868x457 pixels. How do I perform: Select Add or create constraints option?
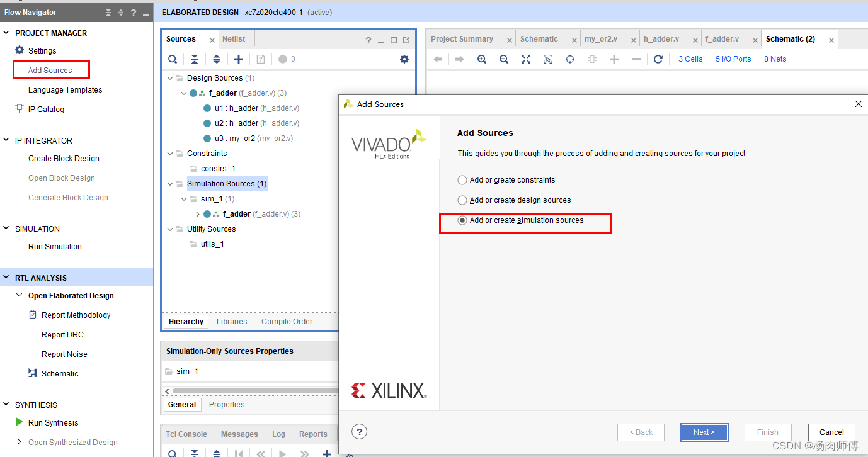[x=462, y=180]
